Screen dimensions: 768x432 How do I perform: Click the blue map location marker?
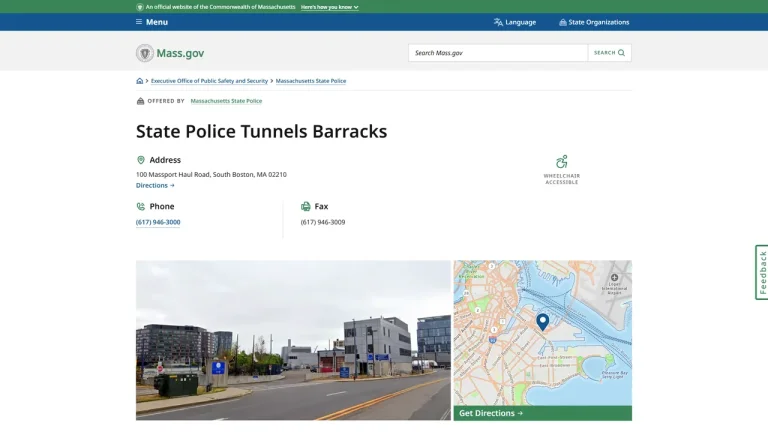(x=542, y=322)
